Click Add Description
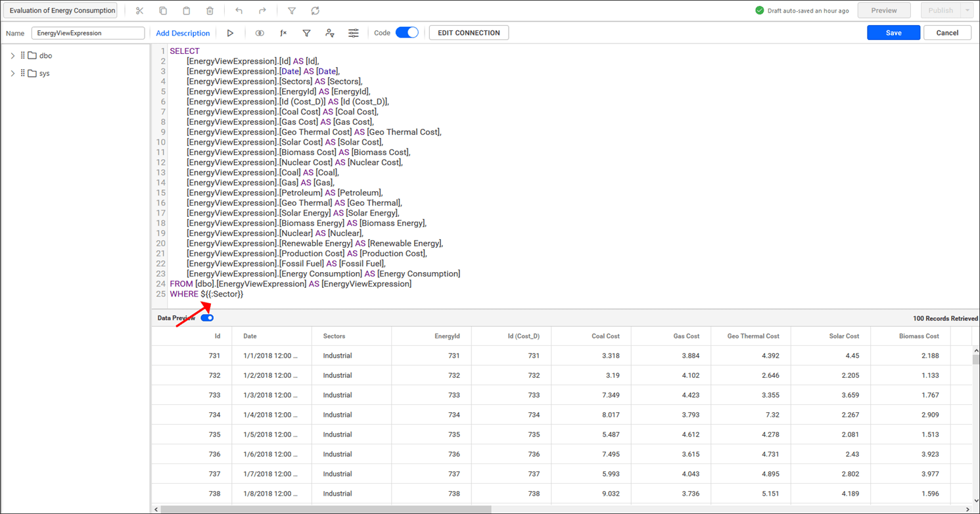Screen dimensions: 980x514 point(183,33)
